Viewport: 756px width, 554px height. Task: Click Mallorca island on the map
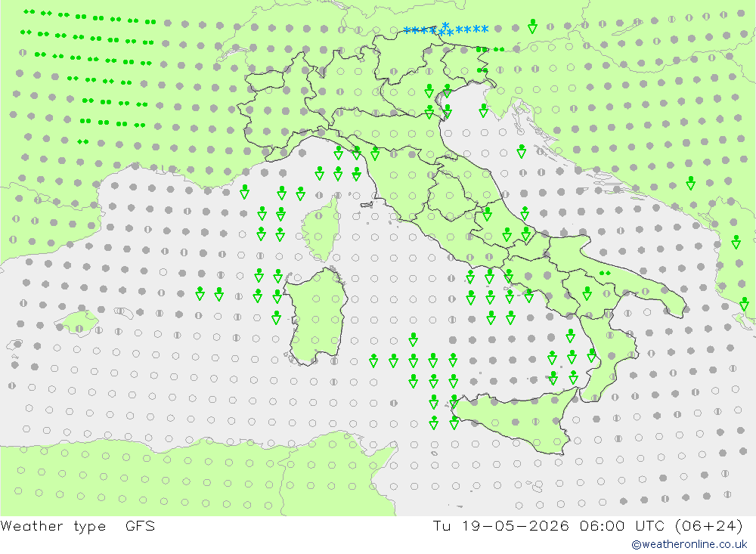pos(77,322)
